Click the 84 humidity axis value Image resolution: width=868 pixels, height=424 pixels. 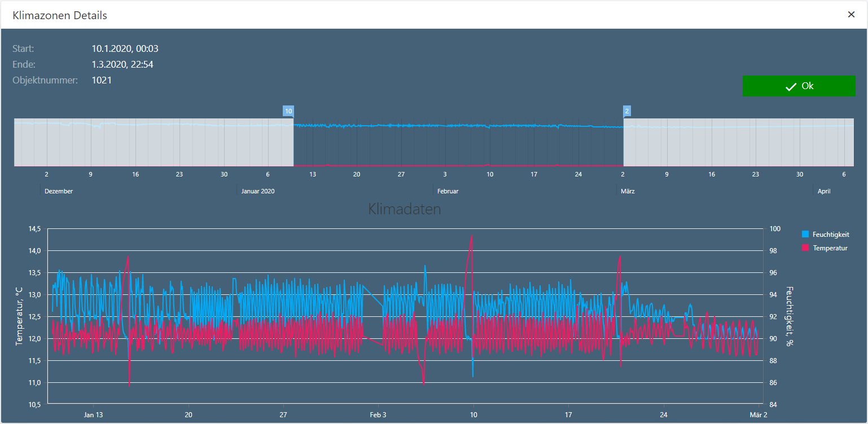773,404
